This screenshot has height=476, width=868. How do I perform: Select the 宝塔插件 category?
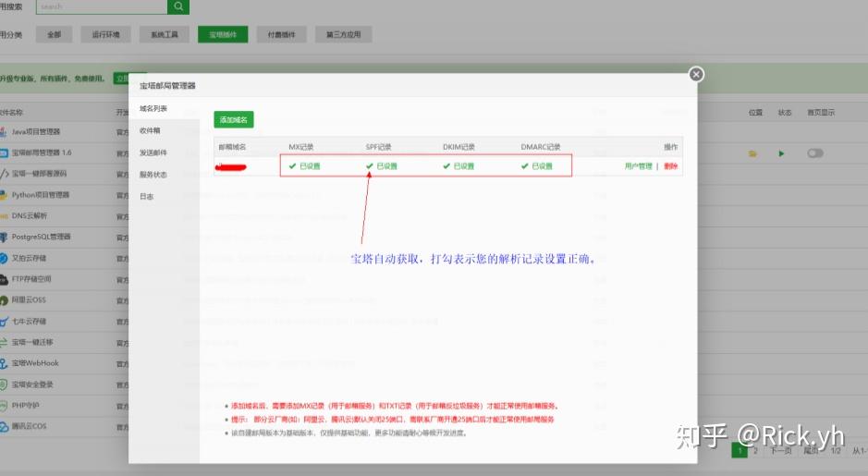tap(223, 34)
